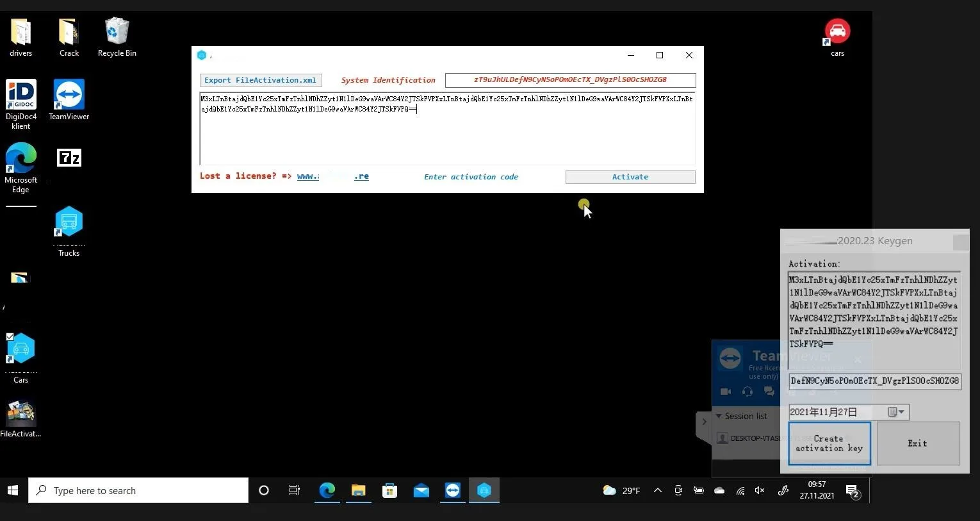
Task: Focus the Type here to search box
Action: point(138,490)
